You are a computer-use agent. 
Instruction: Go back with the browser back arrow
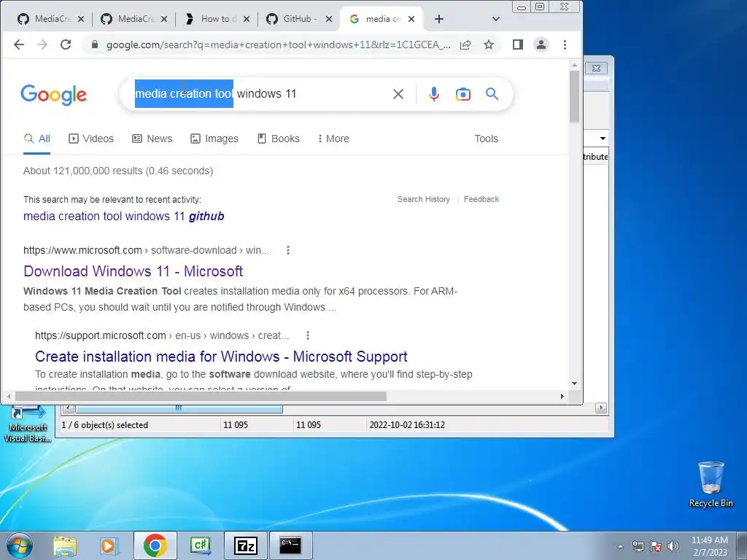pos(19,44)
